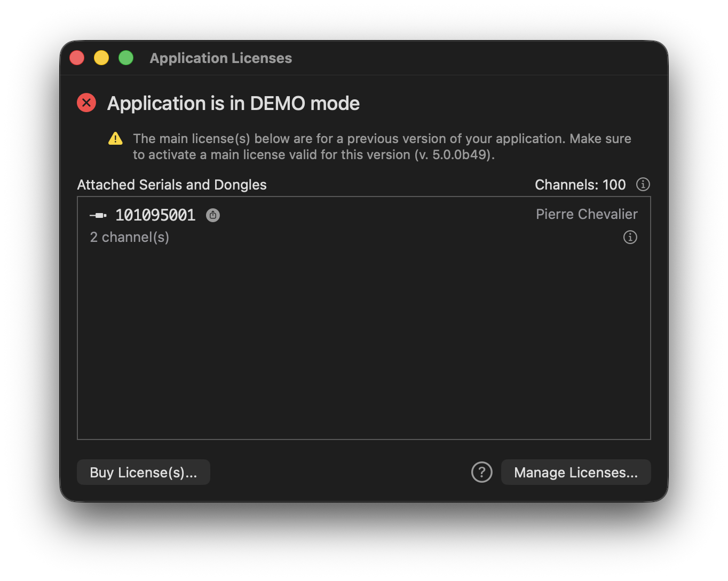The width and height of the screenshot is (728, 581).
Task: Click the owner name Pierre Chevalier
Action: point(587,214)
